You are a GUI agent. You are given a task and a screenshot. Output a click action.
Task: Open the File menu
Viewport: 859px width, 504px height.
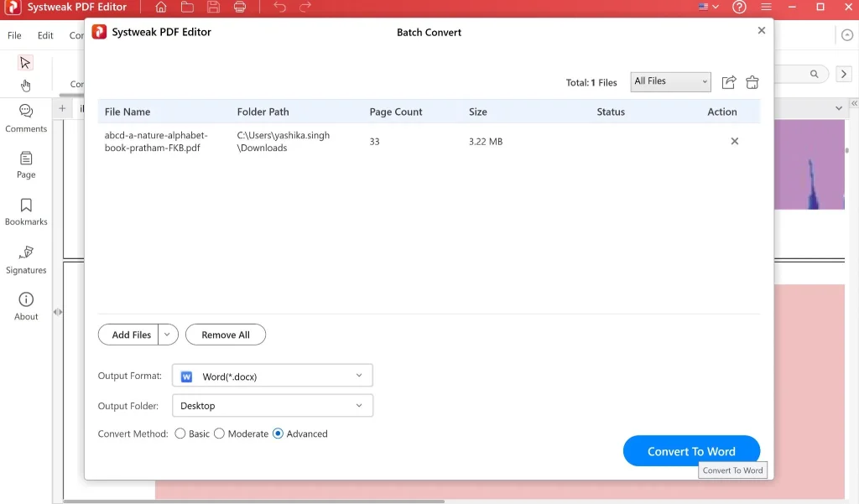tap(14, 35)
